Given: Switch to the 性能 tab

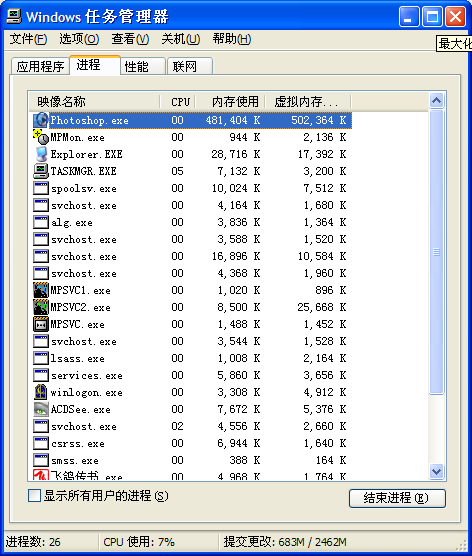Looking at the screenshot, I should (143, 66).
